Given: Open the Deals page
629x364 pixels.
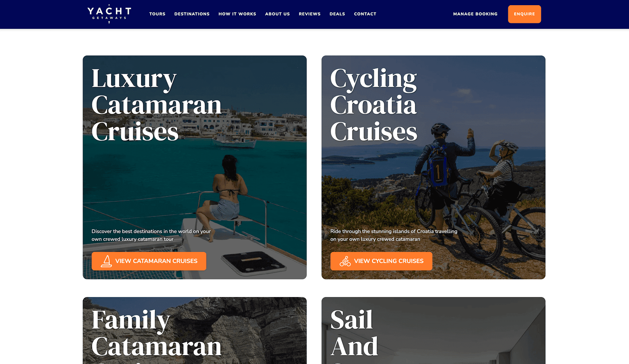Looking at the screenshot, I should click(x=337, y=14).
